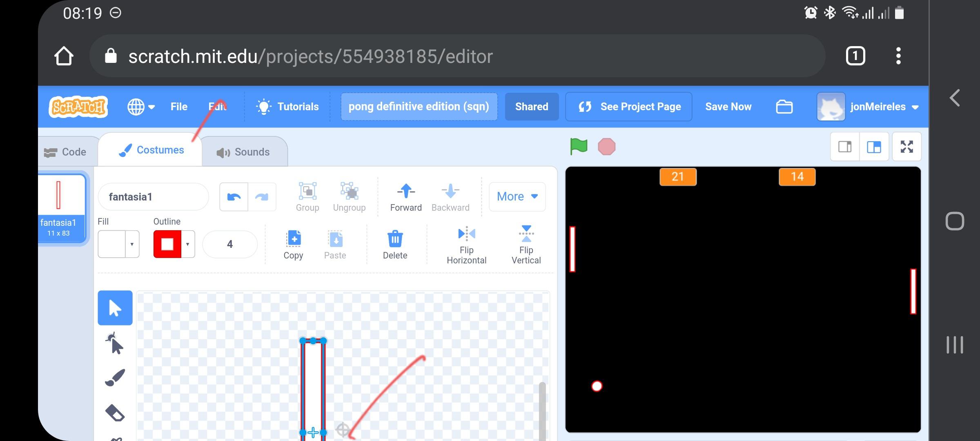The width and height of the screenshot is (980, 441).
Task: Open See Project Page
Action: (629, 107)
